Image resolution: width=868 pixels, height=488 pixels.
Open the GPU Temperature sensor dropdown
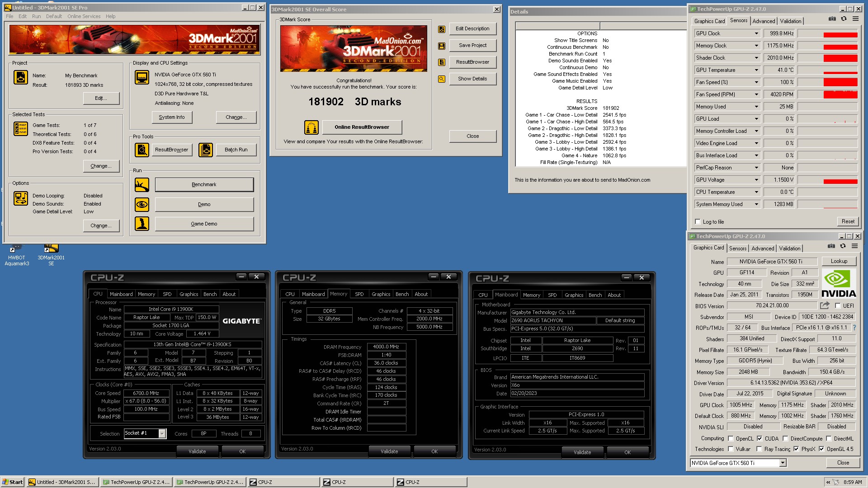point(756,70)
